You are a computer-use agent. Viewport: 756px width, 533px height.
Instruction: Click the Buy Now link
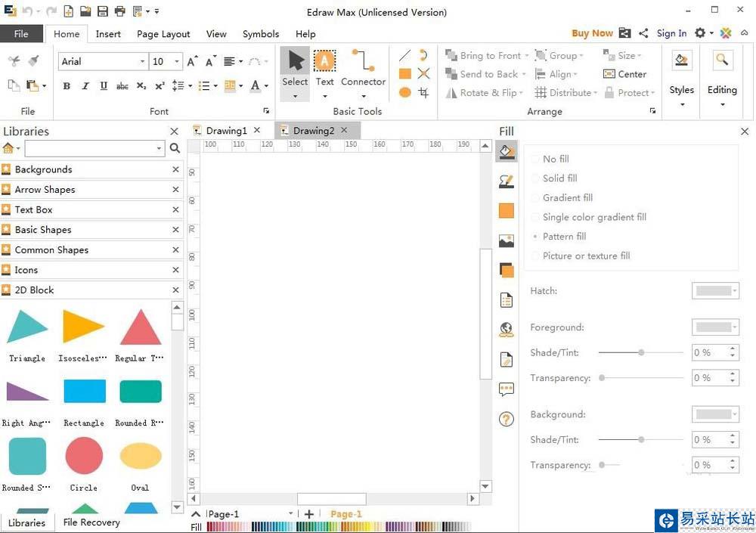[592, 33]
